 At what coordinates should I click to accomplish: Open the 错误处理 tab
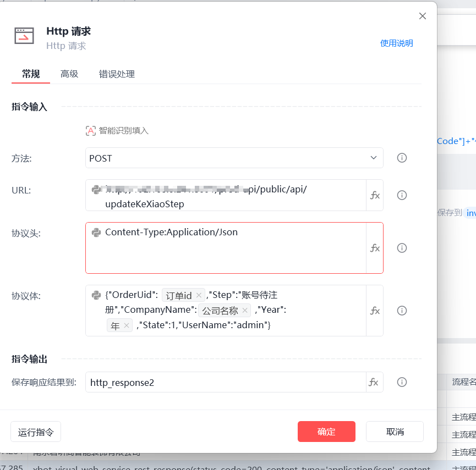(x=117, y=74)
